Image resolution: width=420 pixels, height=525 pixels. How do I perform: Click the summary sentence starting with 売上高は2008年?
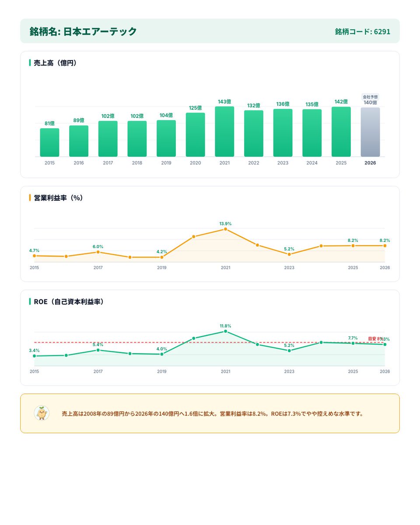tap(213, 413)
